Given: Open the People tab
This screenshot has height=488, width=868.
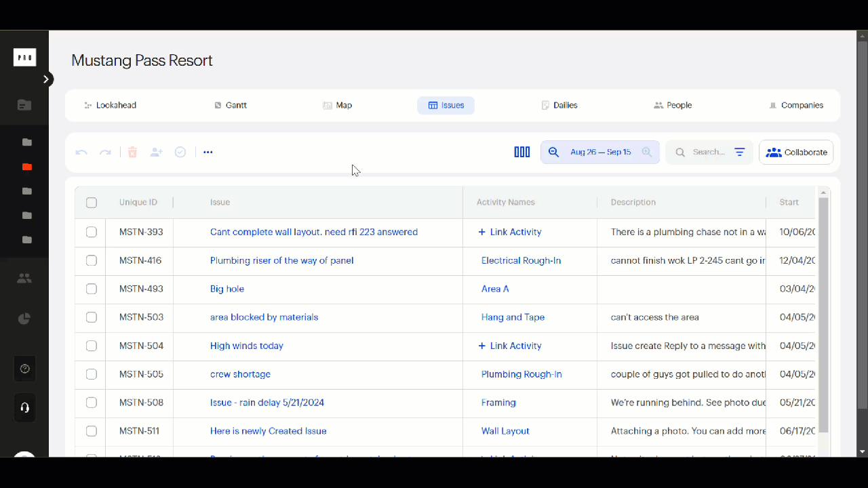Looking at the screenshot, I should (x=673, y=105).
